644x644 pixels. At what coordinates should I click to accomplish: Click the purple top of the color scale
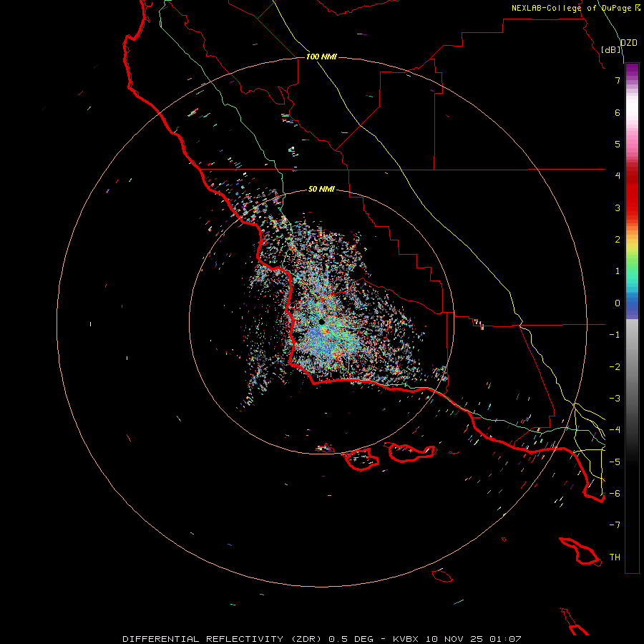point(632,70)
